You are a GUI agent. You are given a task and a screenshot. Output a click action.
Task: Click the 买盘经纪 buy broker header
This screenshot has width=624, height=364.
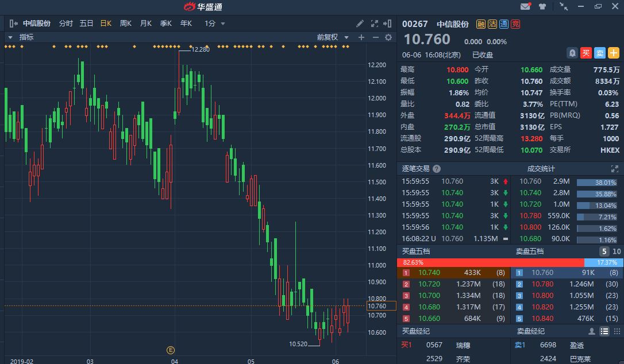pos(415,331)
